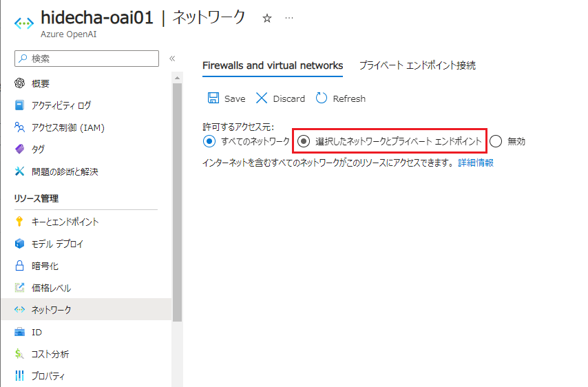This screenshot has width=588, height=387.
Task: Click the magnifier icon in search box
Action: tap(23, 58)
